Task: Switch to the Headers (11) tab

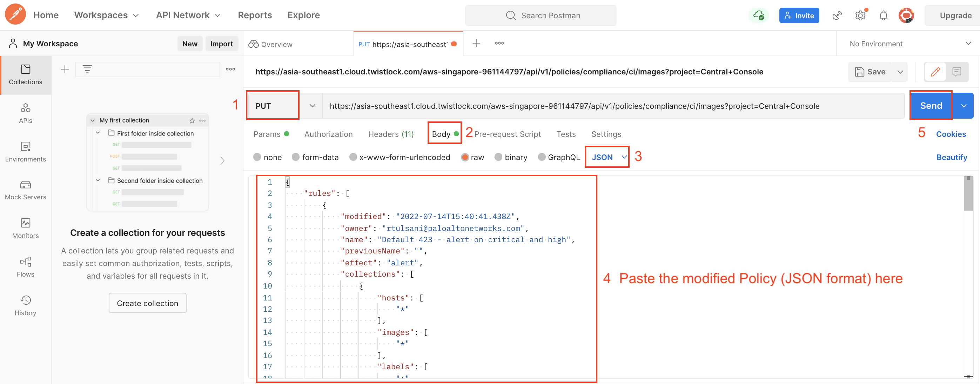Action: [390, 134]
